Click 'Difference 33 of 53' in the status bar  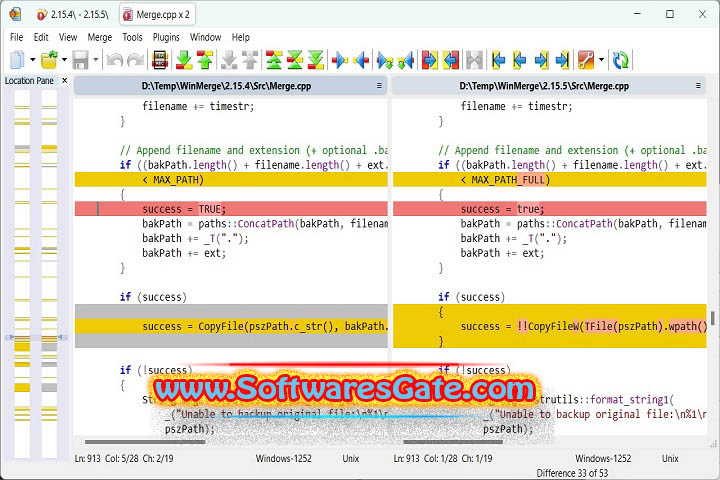pos(572,473)
